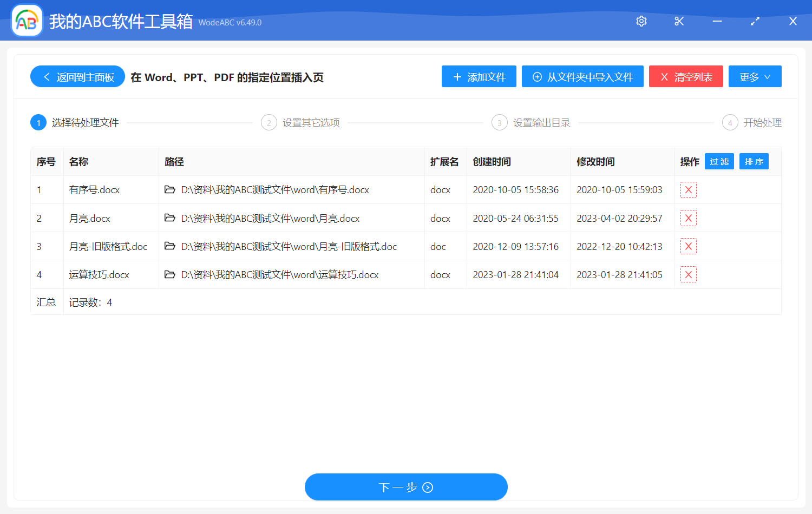
Task: Clear the list with 清空列表
Action: pyautogui.click(x=686, y=77)
